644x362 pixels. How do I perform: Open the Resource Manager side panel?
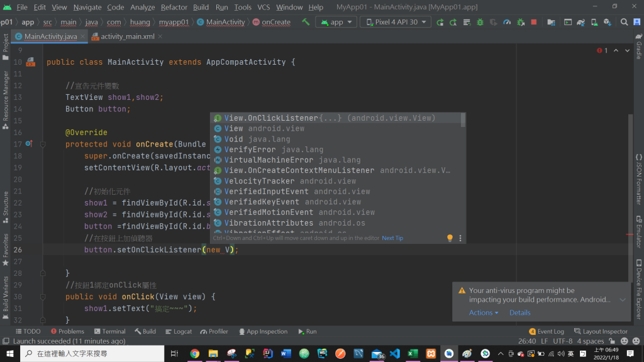(5, 100)
